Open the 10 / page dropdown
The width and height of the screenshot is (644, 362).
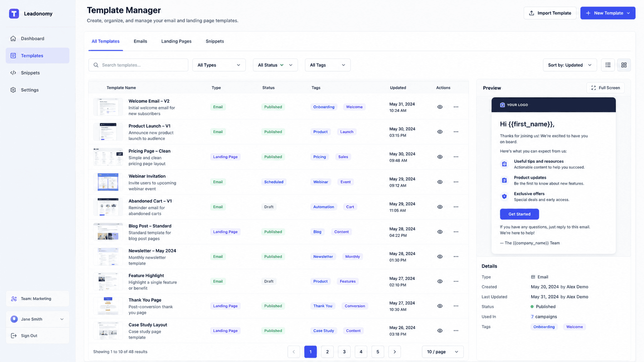click(443, 352)
